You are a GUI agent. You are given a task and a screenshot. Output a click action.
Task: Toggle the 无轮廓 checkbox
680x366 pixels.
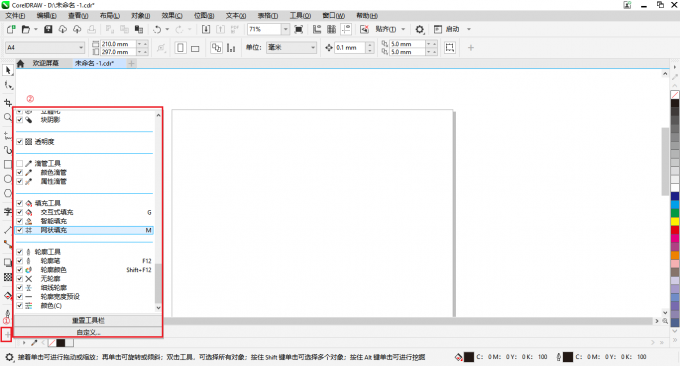click(20, 278)
